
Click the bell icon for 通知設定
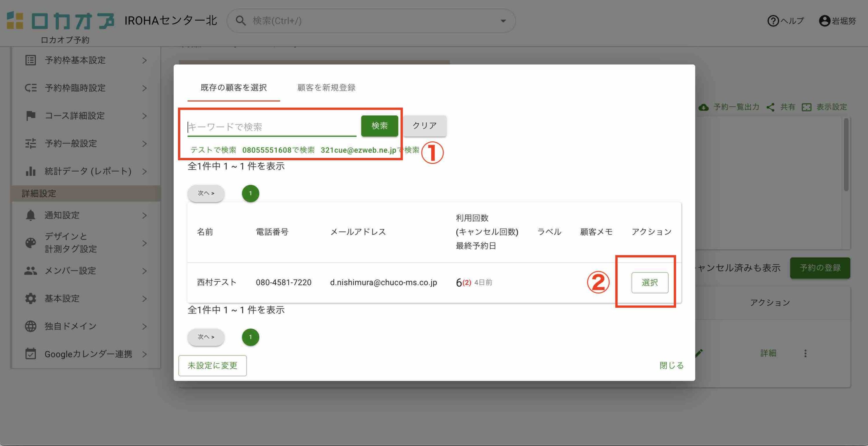pyautogui.click(x=31, y=215)
